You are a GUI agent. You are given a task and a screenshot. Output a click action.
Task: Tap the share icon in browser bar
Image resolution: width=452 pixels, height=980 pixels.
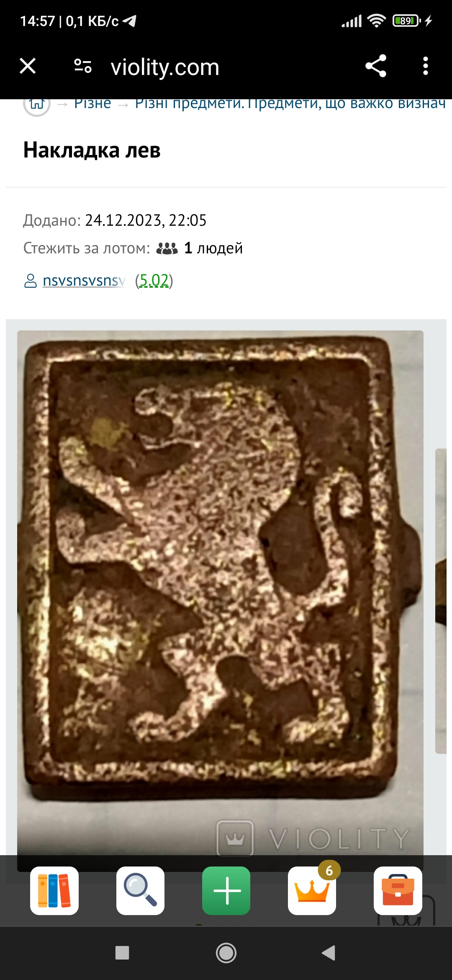tap(376, 66)
